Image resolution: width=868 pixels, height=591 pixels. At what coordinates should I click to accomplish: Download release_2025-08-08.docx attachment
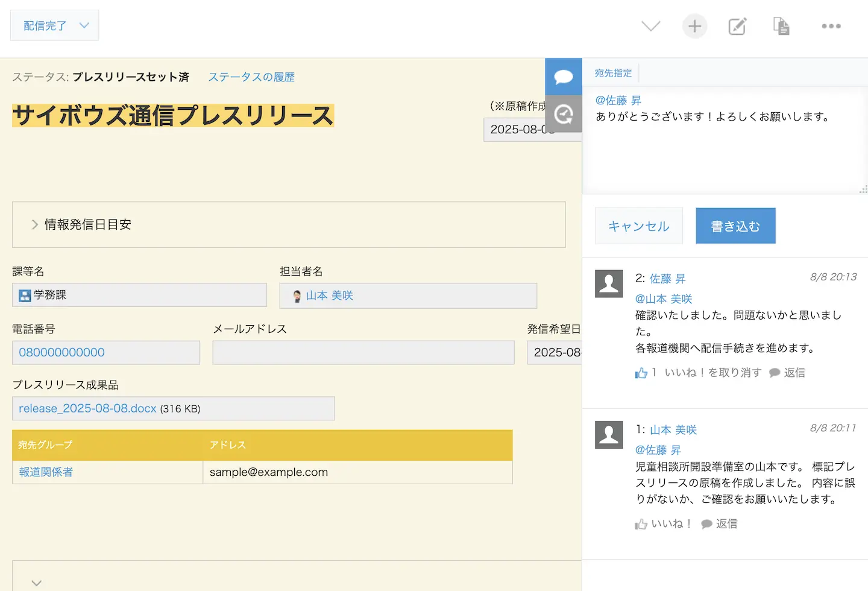tap(87, 408)
